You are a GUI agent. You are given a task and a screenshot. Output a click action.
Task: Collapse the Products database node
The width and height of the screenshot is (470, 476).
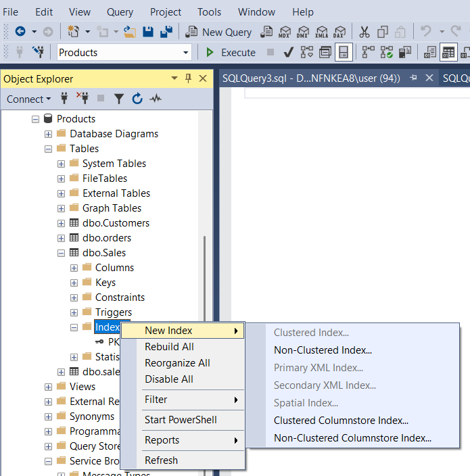[x=36, y=119]
